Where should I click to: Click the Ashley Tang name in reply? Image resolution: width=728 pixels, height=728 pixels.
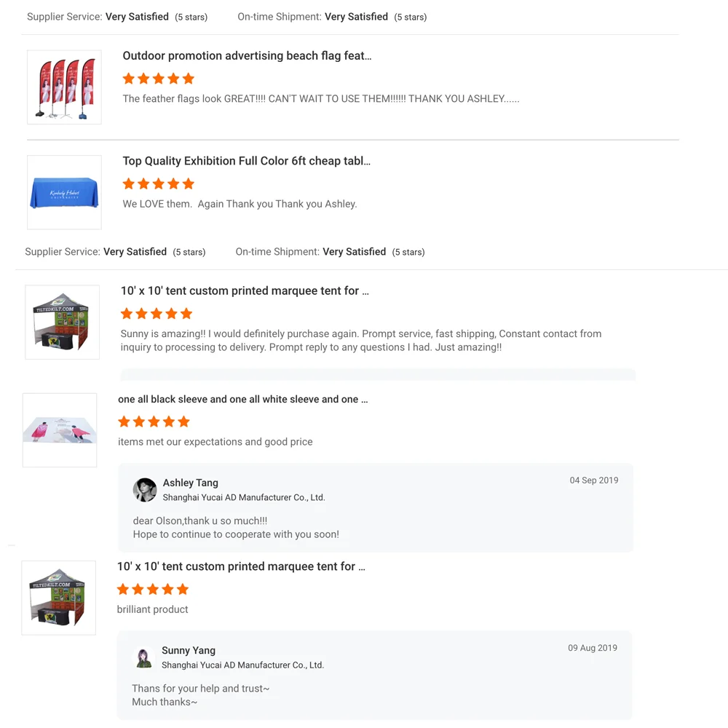(191, 483)
